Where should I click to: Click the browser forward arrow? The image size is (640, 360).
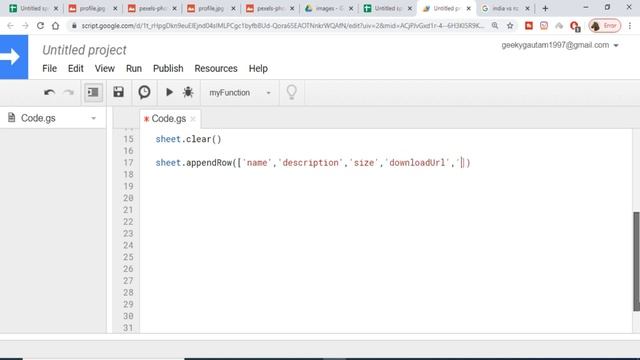(25, 26)
